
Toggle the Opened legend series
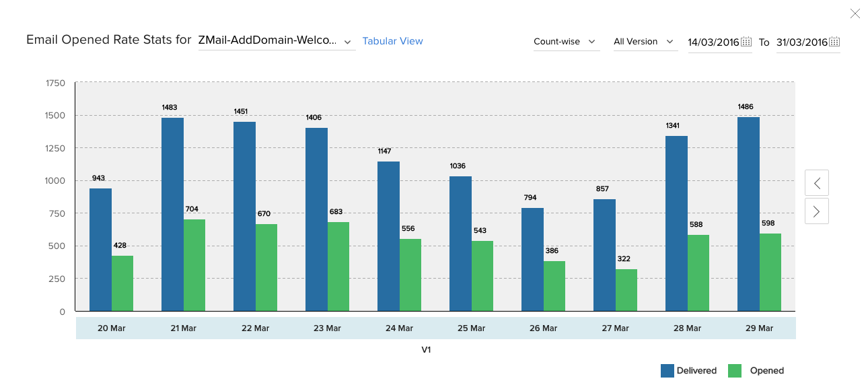[756, 371]
